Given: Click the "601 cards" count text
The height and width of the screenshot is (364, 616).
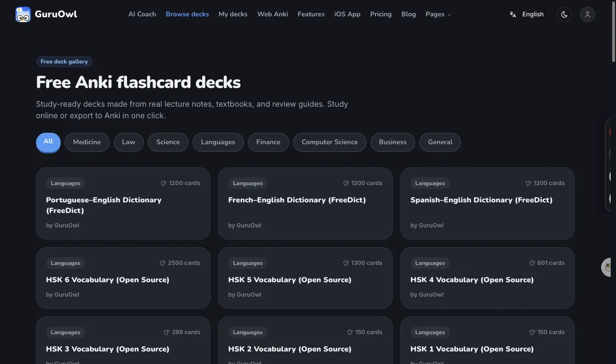Looking at the screenshot, I should [x=551, y=263].
